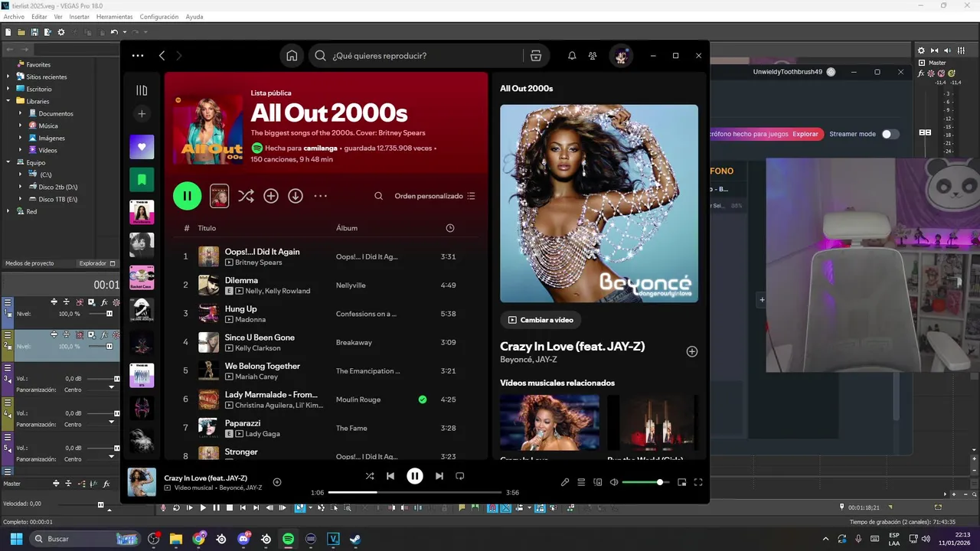Open the miniplayer
Image resolution: width=980 pixels, height=551 pixels.
click(682, 482)
